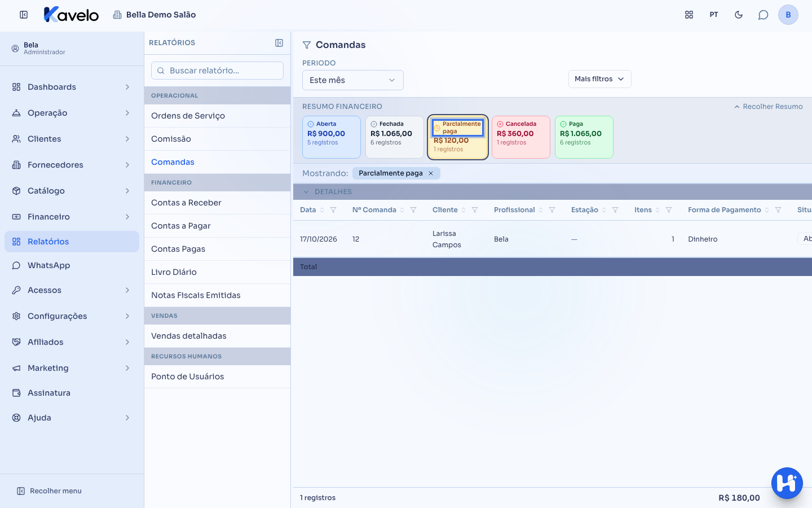Expand the Mais filtros dropdown
The image size is (812, 508).
[599, 79]
